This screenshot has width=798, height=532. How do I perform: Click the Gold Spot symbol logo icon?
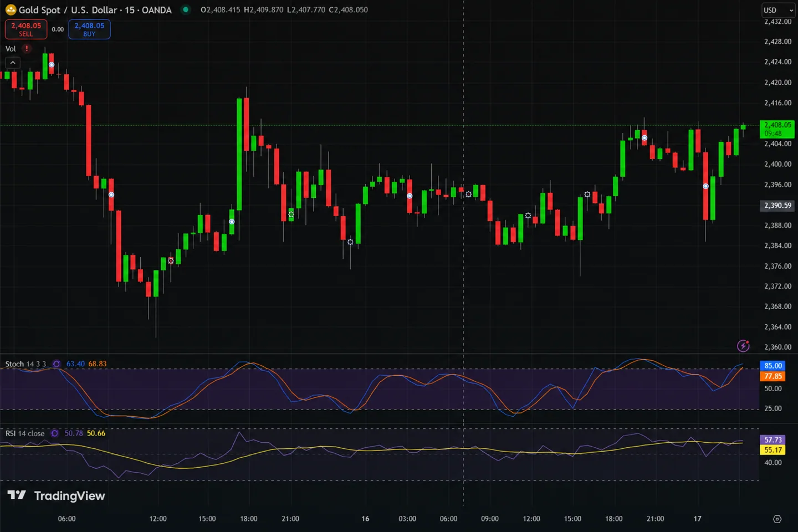click(x=11, y=9)
